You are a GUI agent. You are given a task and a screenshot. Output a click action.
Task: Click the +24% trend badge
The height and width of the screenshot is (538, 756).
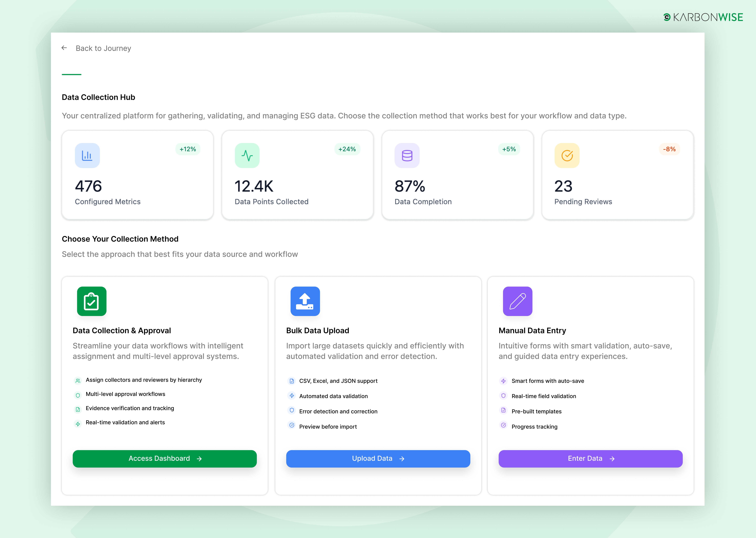(347, 149)
